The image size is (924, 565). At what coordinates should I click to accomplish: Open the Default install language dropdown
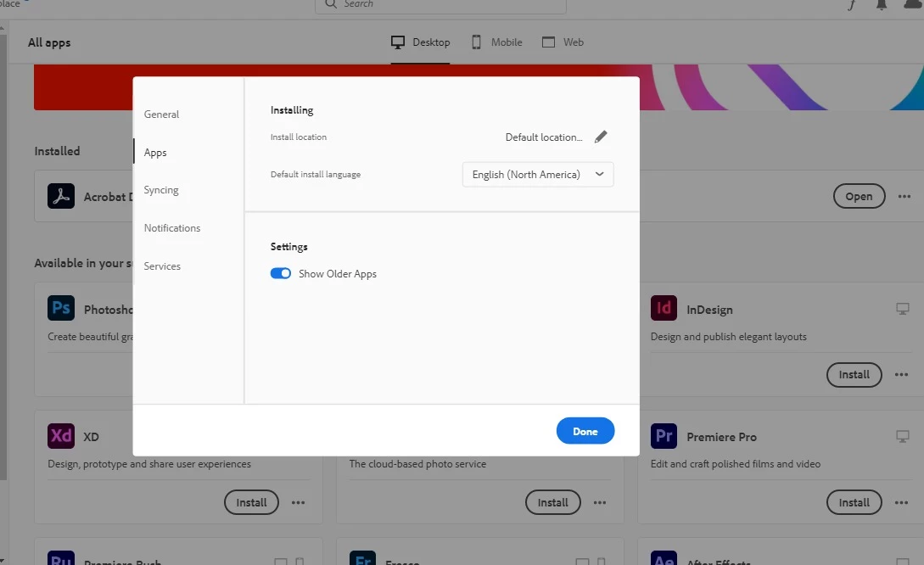[538, 175]
